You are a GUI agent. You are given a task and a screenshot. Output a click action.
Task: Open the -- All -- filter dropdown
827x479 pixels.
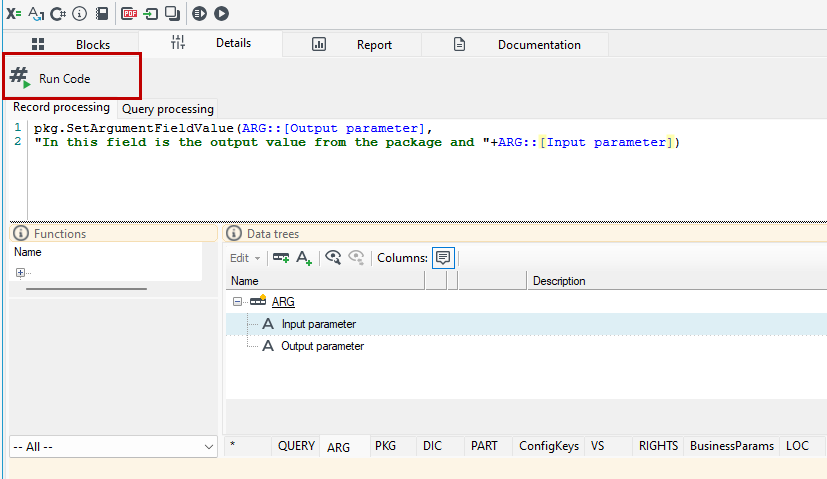pyautogui.click(x=113, y=447)
